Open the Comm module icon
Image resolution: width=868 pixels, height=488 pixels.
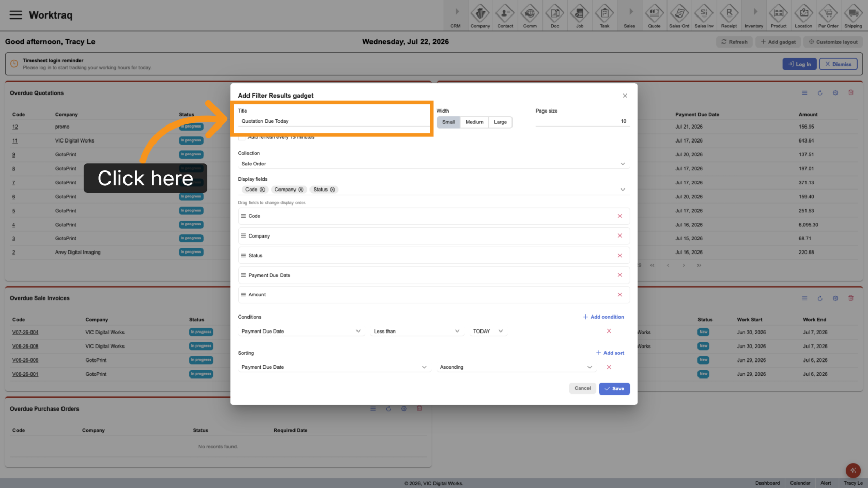[x=530, y=15]
